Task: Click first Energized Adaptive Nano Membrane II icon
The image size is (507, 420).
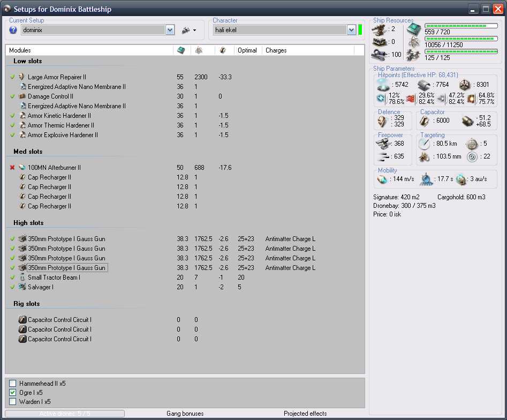Action: [x=23, y=86]
